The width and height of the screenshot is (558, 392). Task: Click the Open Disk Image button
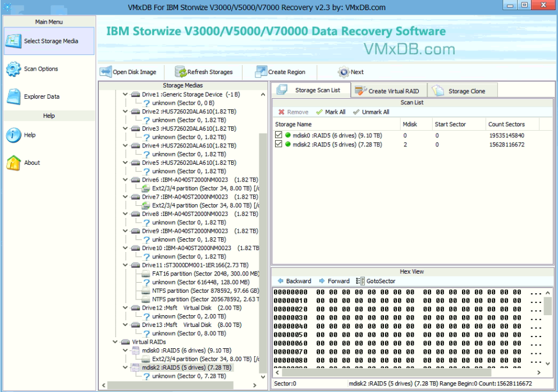129,72
